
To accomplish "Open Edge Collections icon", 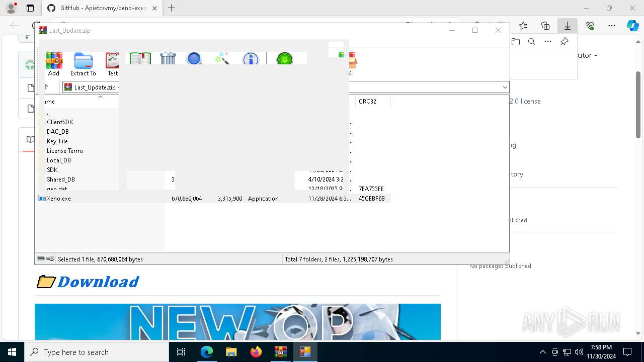I will (545, 26).
